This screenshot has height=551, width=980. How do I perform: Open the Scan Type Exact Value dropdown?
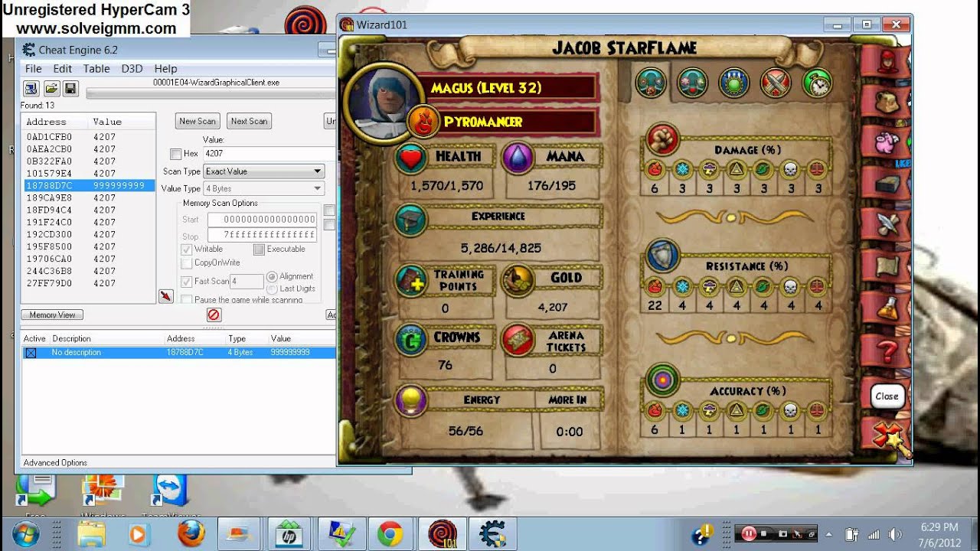pyautogui.click(x=264, y=171)
